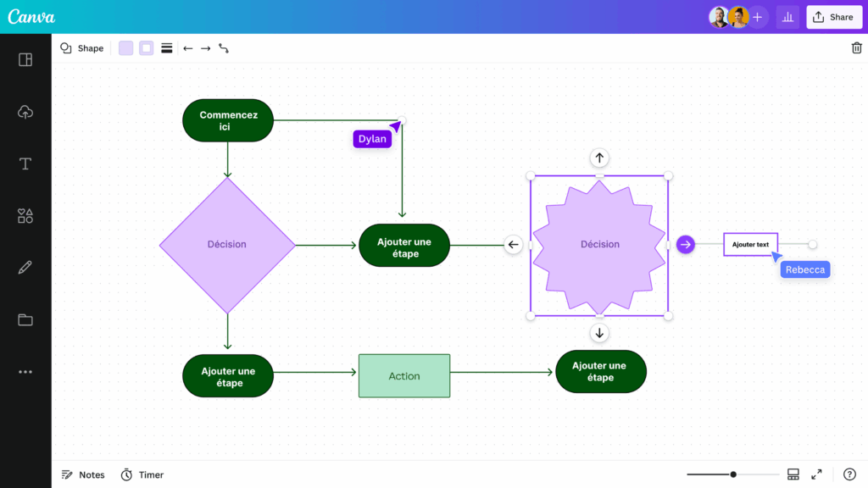This screenshot has width=868, height=488.
Task: Enter fullscreen with expand arrows icon
Action: pyautogui.click(x=816, y=474)
